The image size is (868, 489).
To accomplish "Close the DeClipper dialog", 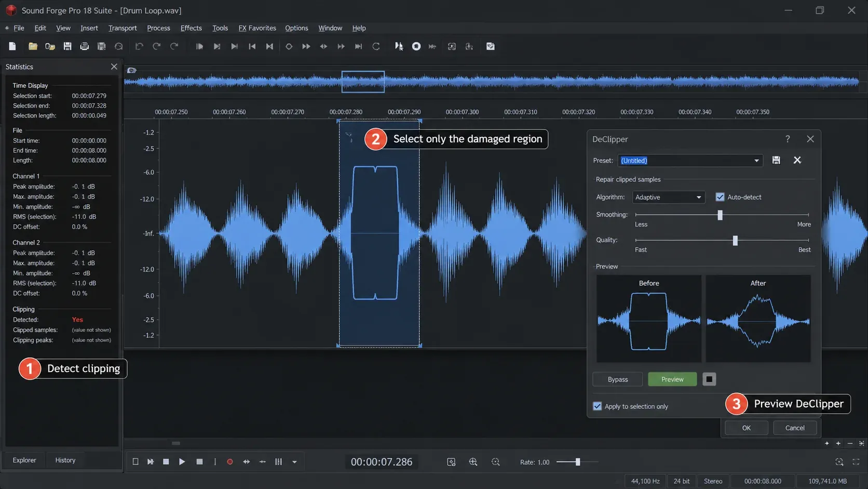I will pyautogui.click(x=810, y=139).
